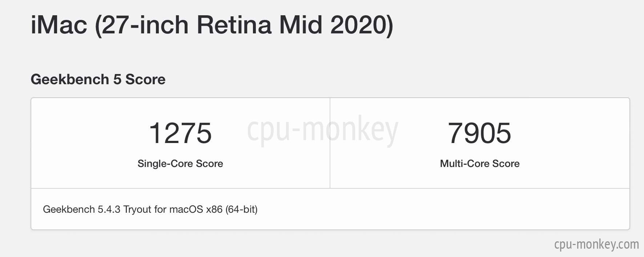This screenshot has height=257, width=644.
Task: Click the word iMac in the title
Action: click(x=59, y=25)
